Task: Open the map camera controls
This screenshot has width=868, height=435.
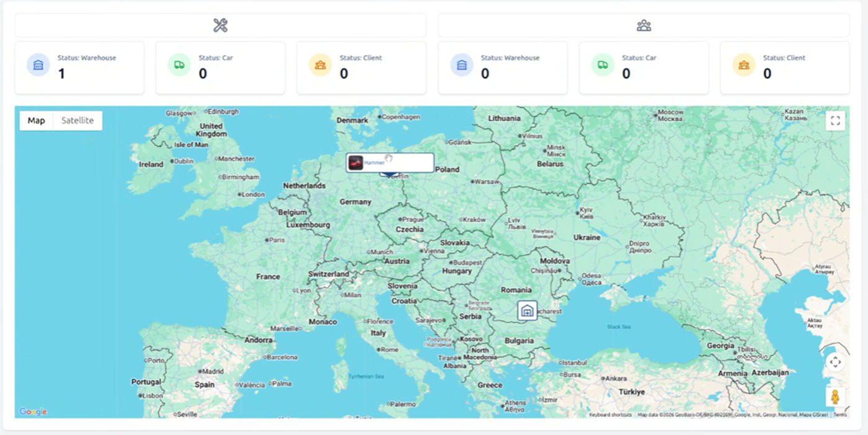Action: (835, 362)
